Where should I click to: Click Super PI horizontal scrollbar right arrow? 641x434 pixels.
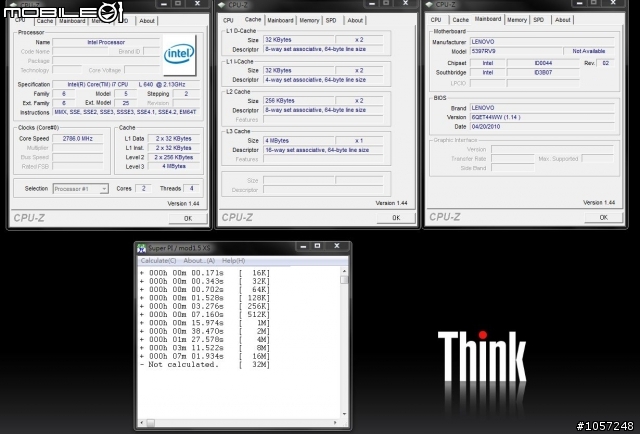click(335, 423)
